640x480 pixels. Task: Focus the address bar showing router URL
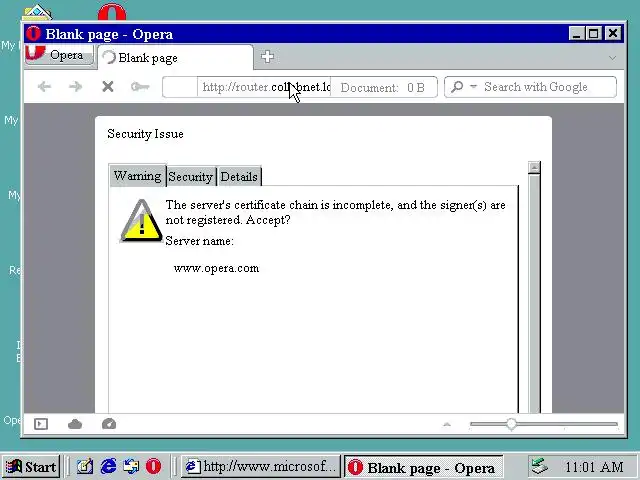click(x=264, y=87)
